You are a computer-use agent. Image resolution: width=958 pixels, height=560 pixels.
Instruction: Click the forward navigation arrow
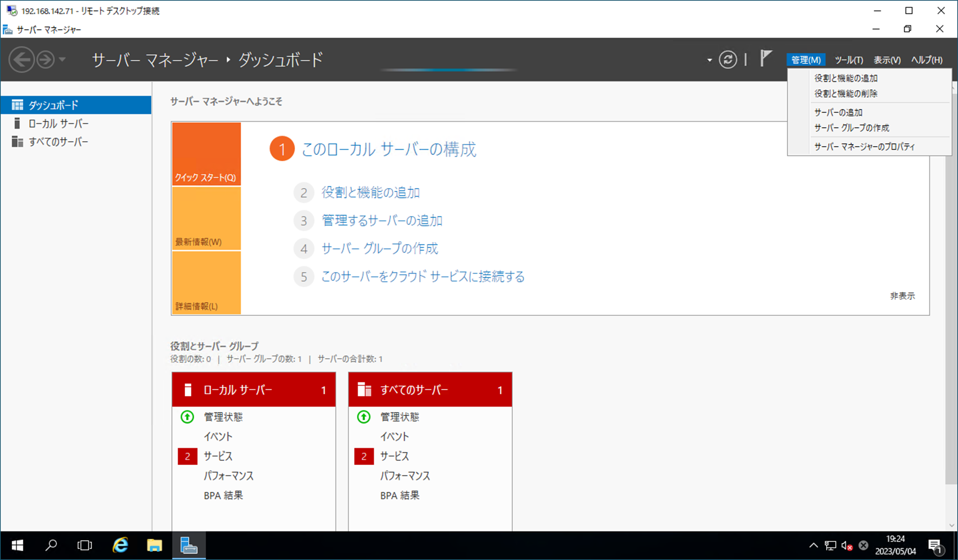[x=45, y=60]
